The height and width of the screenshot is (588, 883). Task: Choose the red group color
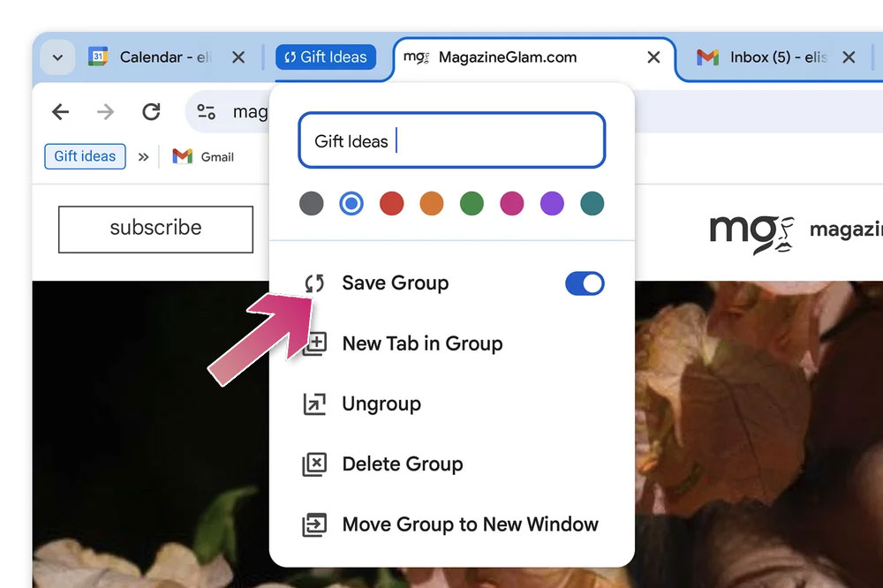[391, 203]
